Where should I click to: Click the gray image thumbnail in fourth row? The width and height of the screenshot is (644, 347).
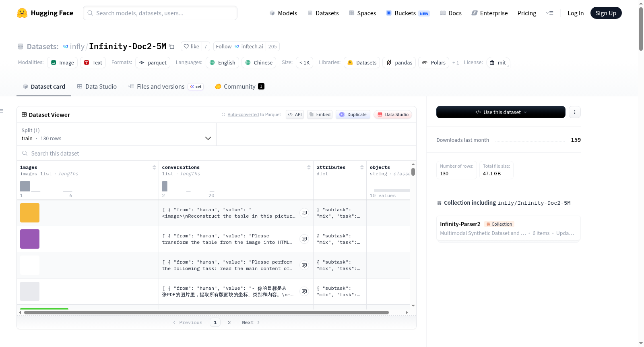pos(30,291)
